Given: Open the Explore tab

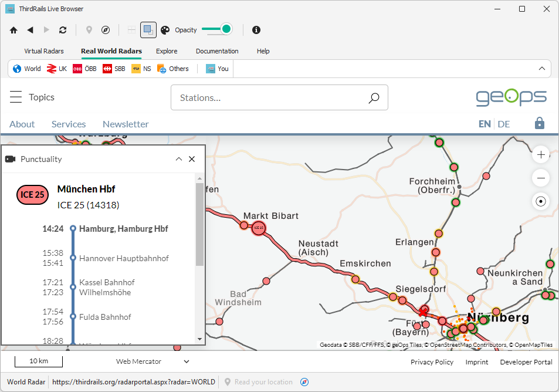Looking at the screenshot, I should pyautogui.click(x=167, y=51).
